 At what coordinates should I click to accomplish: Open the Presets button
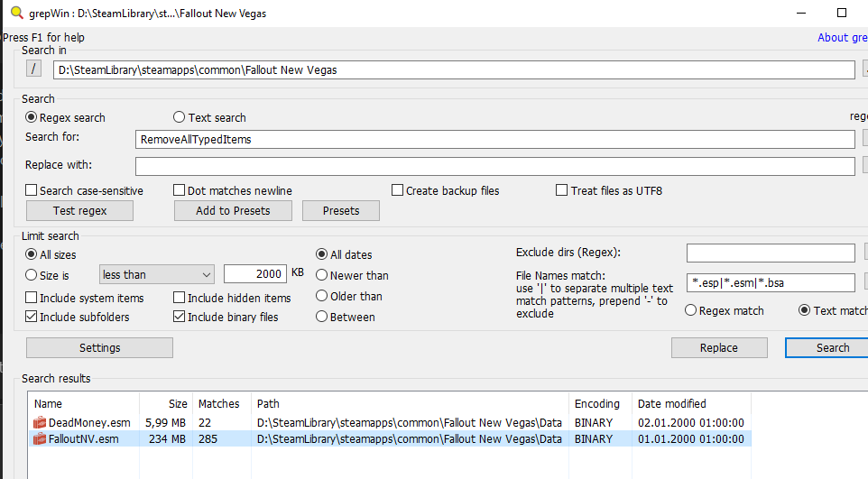pos(341,210)
